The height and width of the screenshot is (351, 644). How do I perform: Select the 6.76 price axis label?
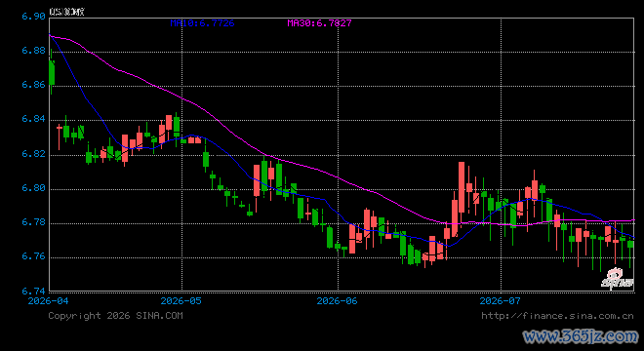click(x=33, y=256)
